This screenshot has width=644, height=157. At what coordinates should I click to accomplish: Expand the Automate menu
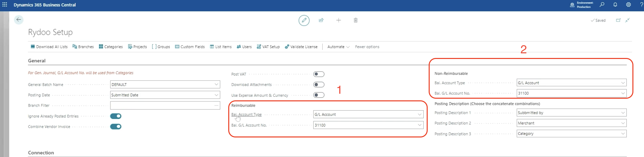(339, 47)
